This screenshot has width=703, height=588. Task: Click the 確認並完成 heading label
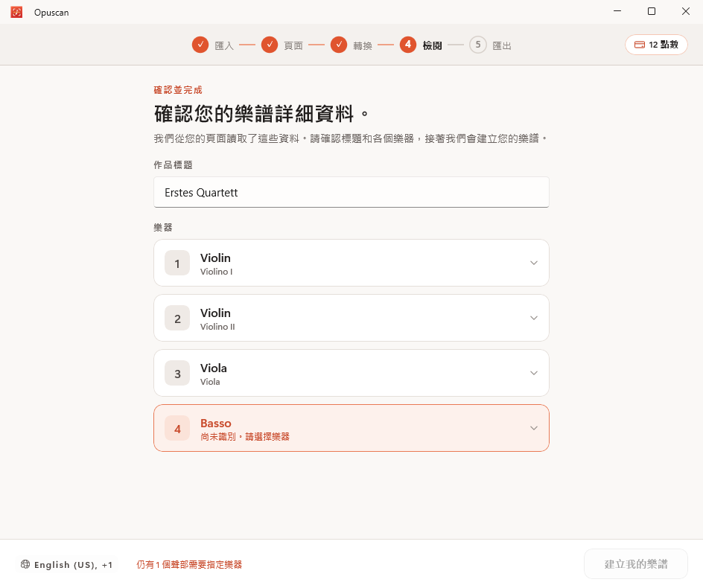pos(178,90)
